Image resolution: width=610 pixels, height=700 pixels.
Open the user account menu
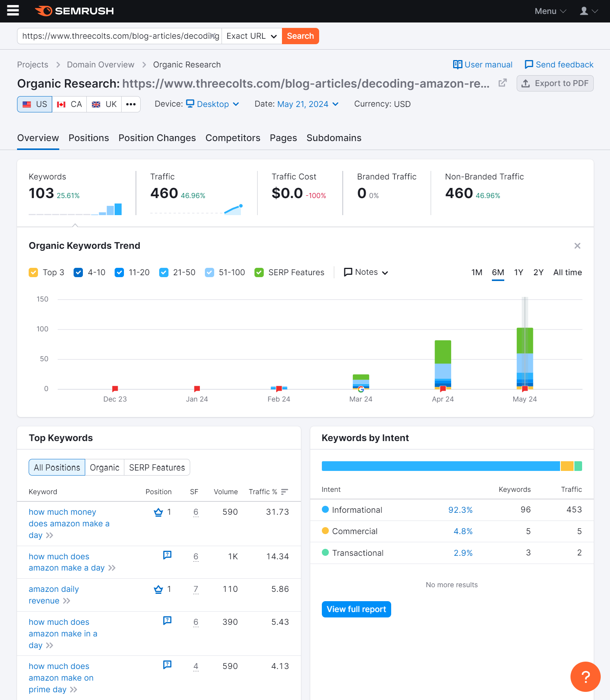click(589, 11)
